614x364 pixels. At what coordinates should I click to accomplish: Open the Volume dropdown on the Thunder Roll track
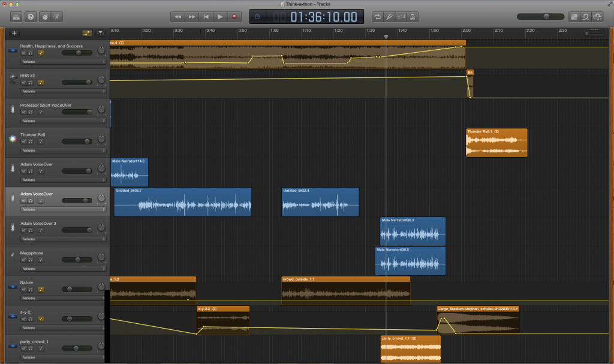pyautogui.click(x=63, y=151)
